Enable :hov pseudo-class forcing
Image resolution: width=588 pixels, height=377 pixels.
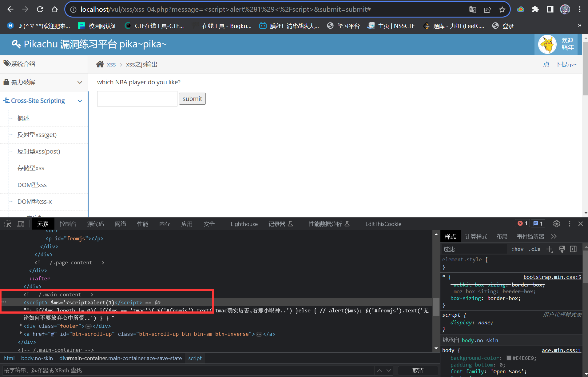click(x=518, y=249)
